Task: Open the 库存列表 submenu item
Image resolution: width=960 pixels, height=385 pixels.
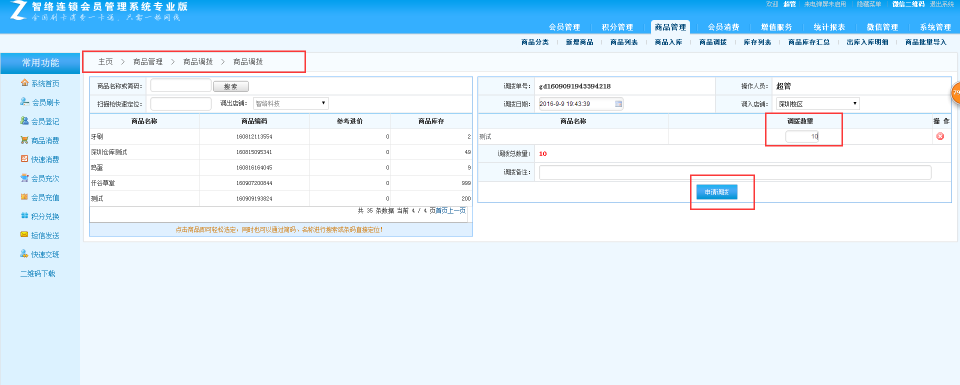Action: pyautogui.click(x=757, y=42)
